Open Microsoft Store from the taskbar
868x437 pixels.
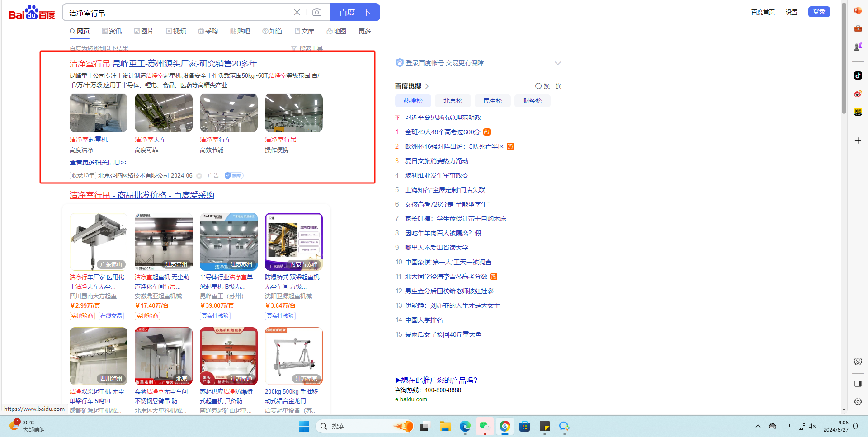[x=524, y=426]
